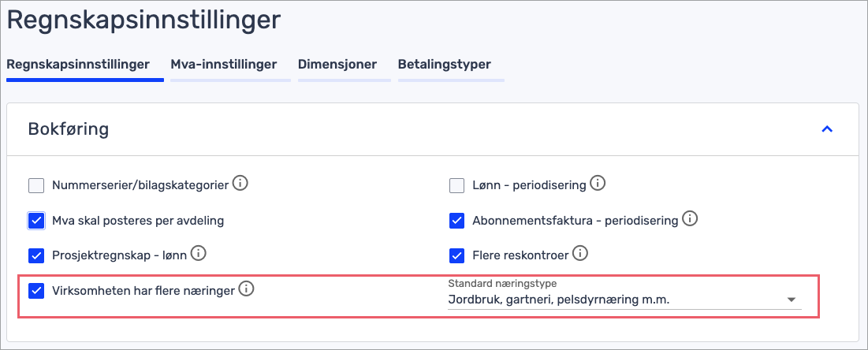Select the Regnskapsinnstillinger tab

(x=78, y=65)
